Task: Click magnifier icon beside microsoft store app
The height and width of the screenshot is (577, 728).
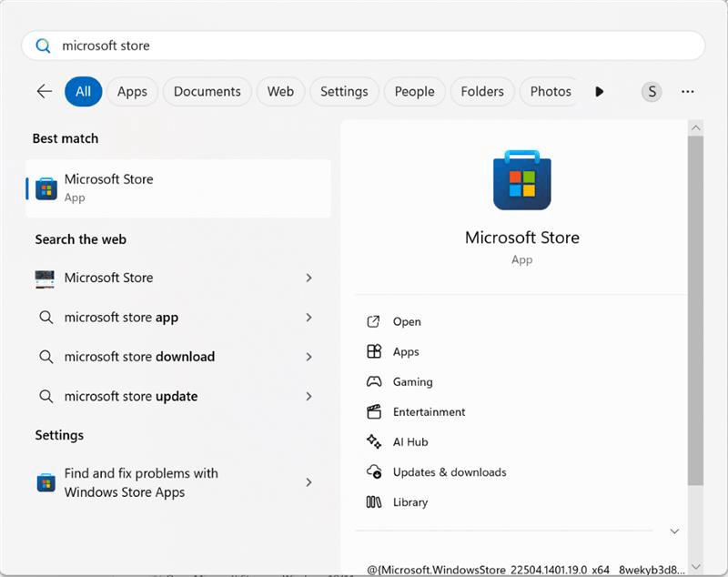Action: click(x=46, y=318)
